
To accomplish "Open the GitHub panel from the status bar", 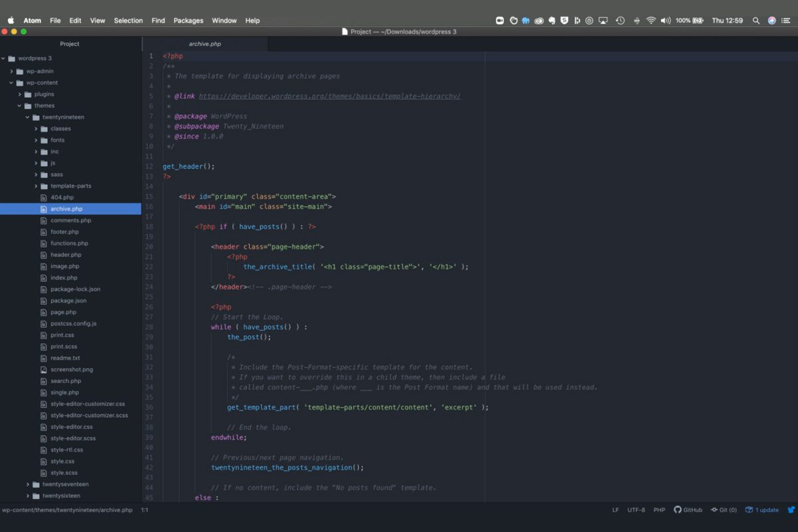I will coord(688,509).
